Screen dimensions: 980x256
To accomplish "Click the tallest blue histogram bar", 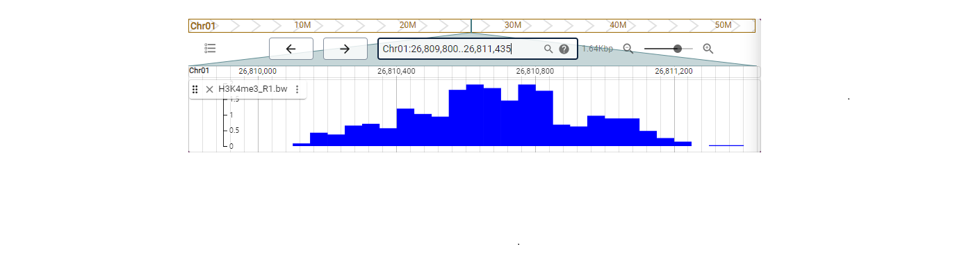I will pyautogui.click(x=475, y=115).
